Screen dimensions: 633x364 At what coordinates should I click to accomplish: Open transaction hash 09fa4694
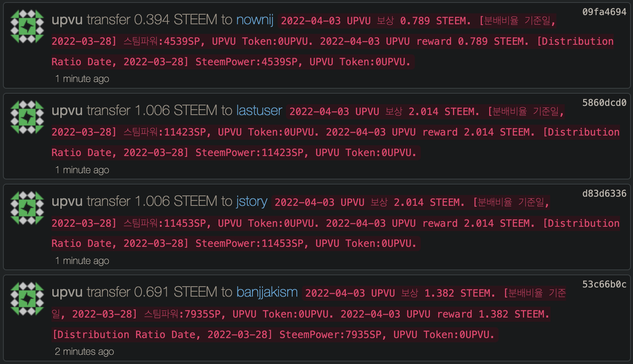tap(604, 12)
